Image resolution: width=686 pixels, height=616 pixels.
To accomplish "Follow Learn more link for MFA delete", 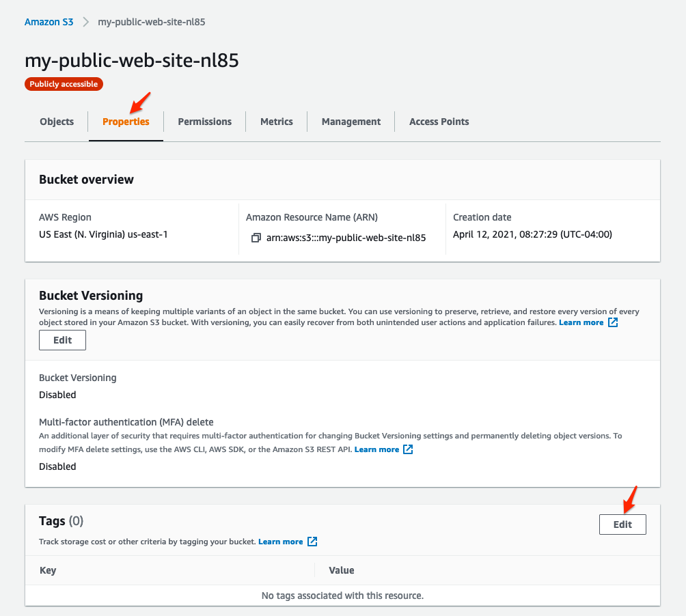I will click(x=376, y=449).
